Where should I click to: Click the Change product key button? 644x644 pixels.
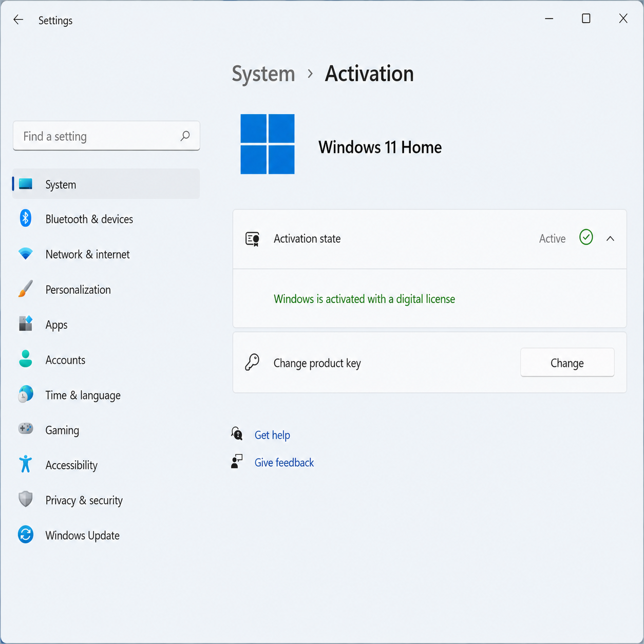point(567,363)
